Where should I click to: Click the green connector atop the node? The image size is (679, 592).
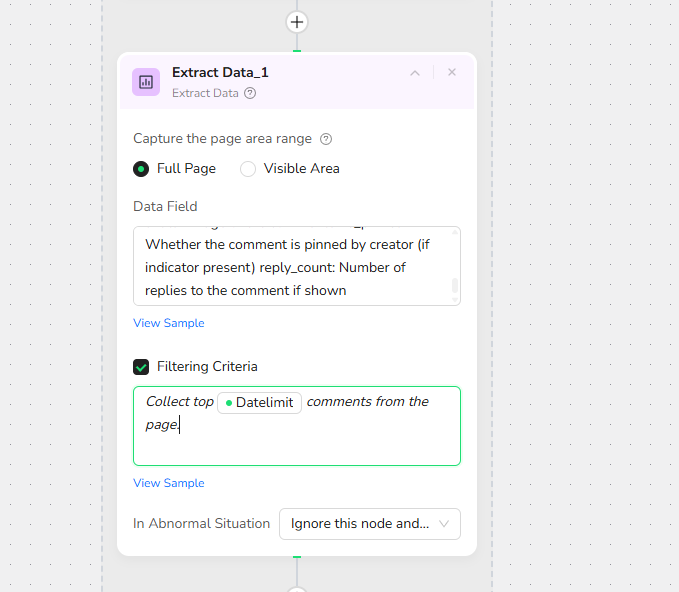coord(297,50)
